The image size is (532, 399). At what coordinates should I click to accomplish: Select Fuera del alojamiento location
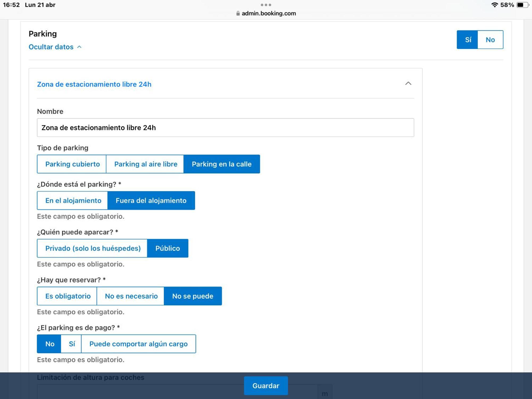[151, 201]
